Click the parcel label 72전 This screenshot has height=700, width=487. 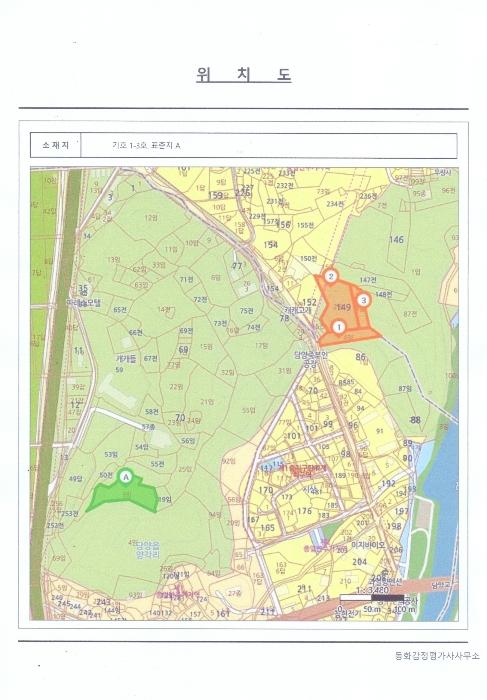coord(200,299)
